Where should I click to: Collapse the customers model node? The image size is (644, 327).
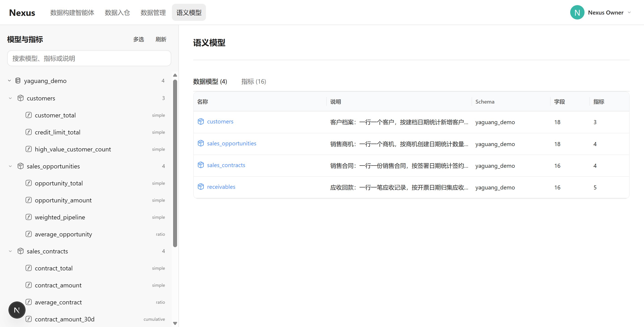point(10,98)
